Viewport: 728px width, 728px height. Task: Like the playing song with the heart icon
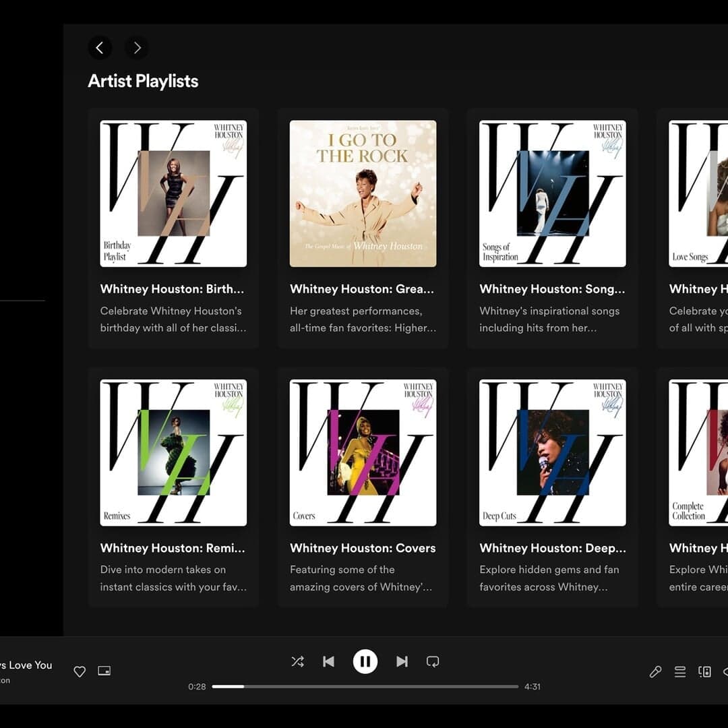pyautogui.click(x=79, y=671)
